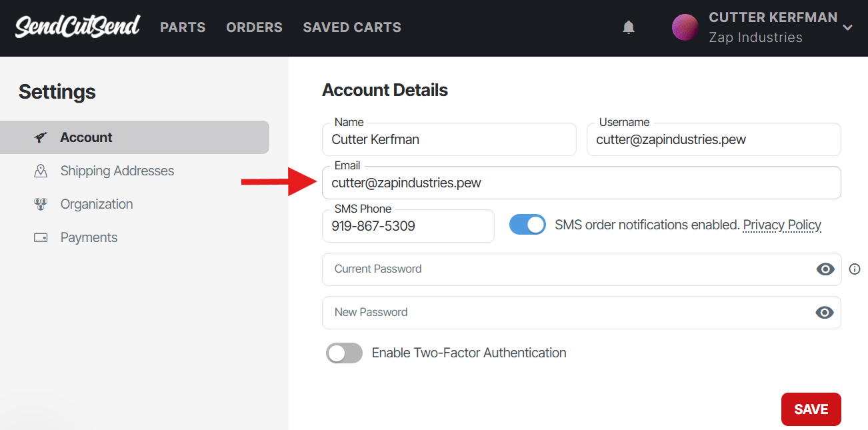
Task: Enable Two-Factor Authentication switch
Action: click(344, 353)
